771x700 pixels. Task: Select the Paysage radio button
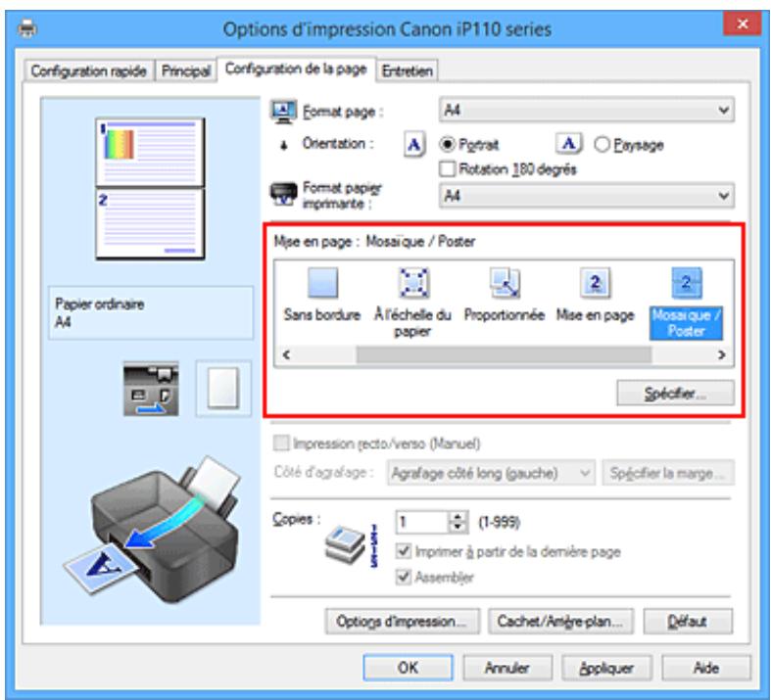pyautogui.click(x=602, y=145)
